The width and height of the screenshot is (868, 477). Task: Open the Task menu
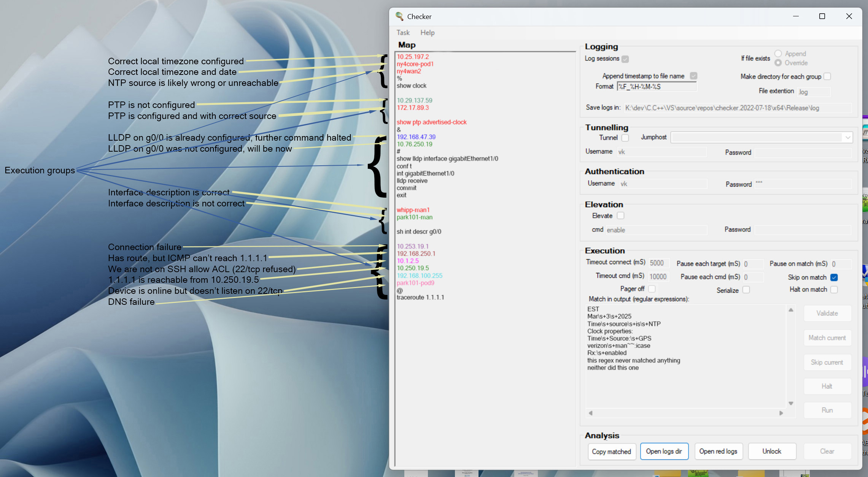pyautogui.click(x=403, y=33)
